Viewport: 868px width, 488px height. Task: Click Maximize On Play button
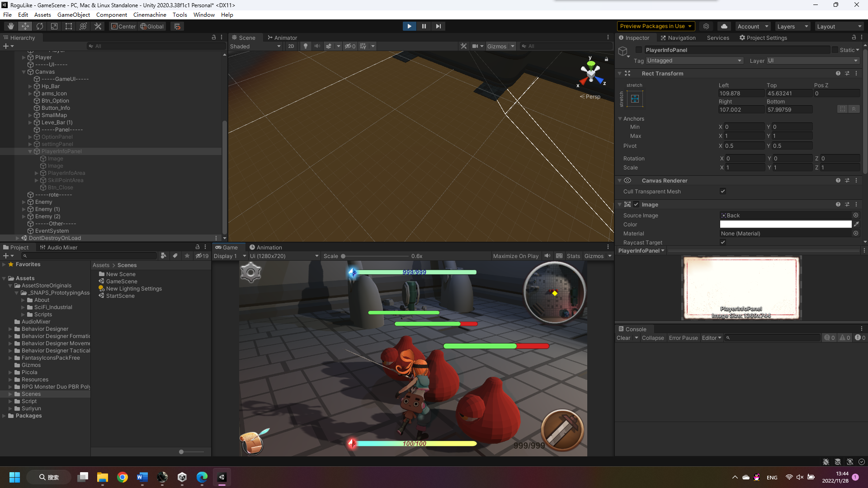[515, 256]
